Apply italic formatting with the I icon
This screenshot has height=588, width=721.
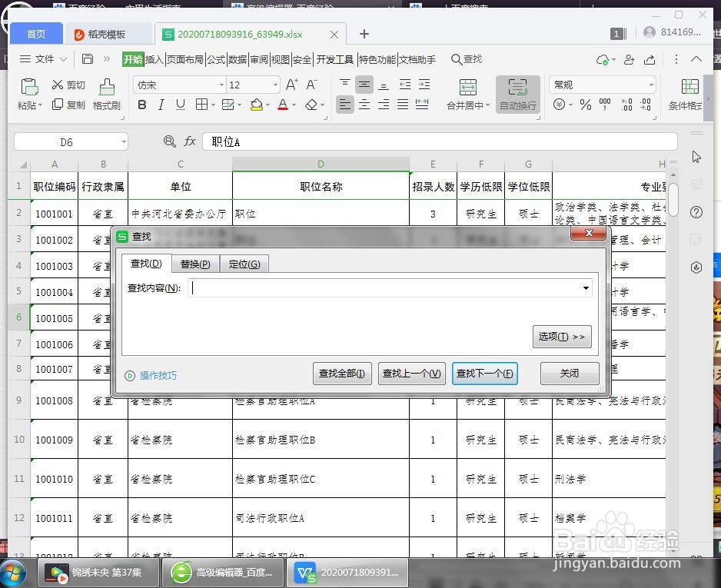pyautogui.click(x=161, y=105)
